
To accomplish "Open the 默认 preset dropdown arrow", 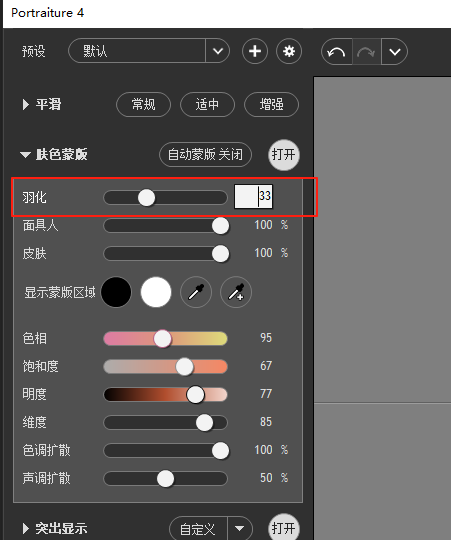I will [218, 51].
